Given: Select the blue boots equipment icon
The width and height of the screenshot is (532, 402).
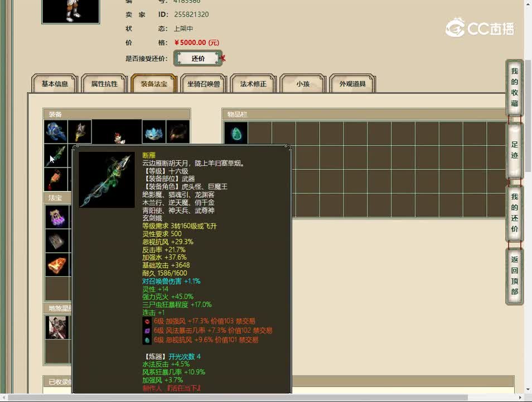Looking at the screenshot, I should 56,131.
